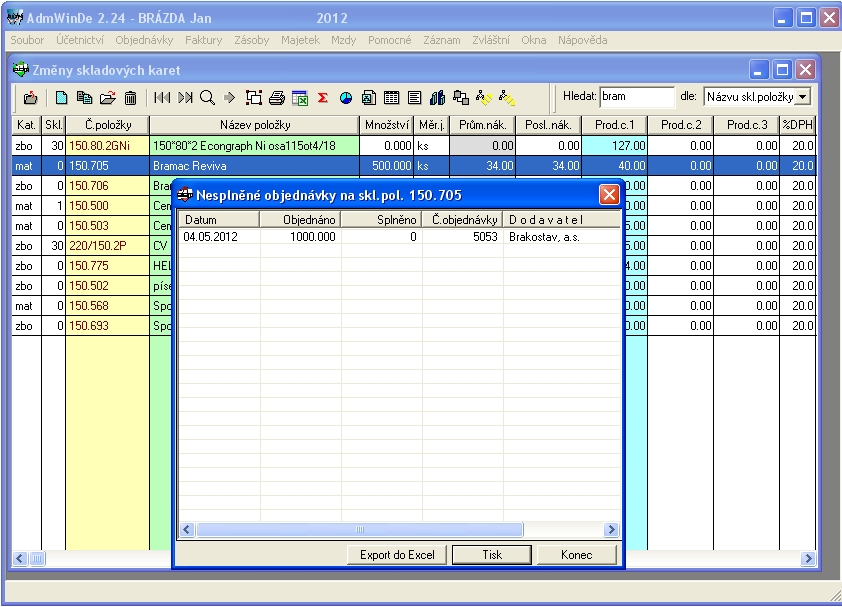Screen dimensions: 842x607
Task: Close the Nesplněné objednávky dialog
Action: 609,194
